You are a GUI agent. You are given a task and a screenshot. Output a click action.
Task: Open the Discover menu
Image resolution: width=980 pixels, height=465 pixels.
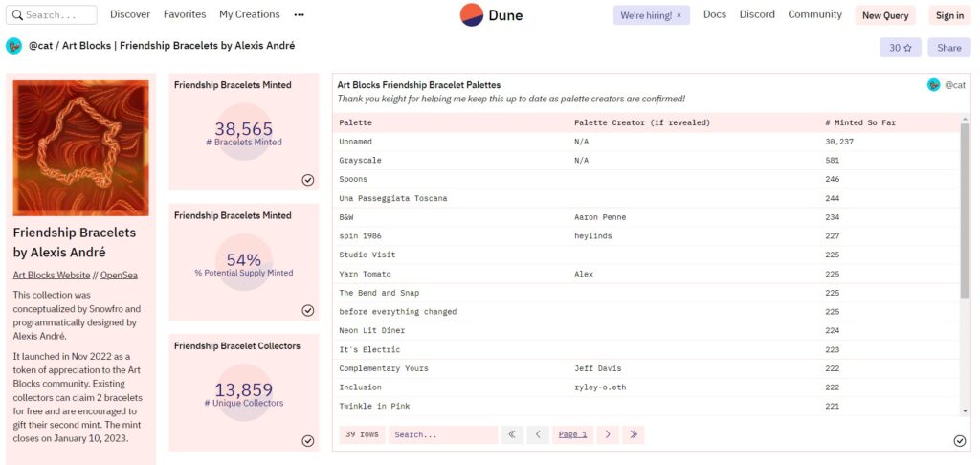[130, 14]
